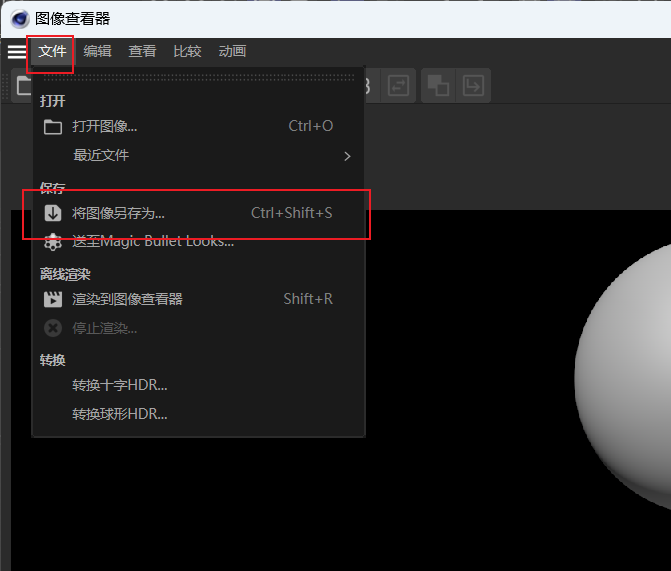Open the hamburger menu icon
This screenshot has height=571, width=671.
17,51
